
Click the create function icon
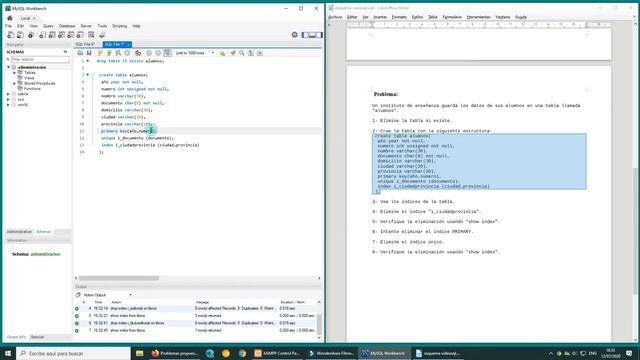tap(80, 35)
